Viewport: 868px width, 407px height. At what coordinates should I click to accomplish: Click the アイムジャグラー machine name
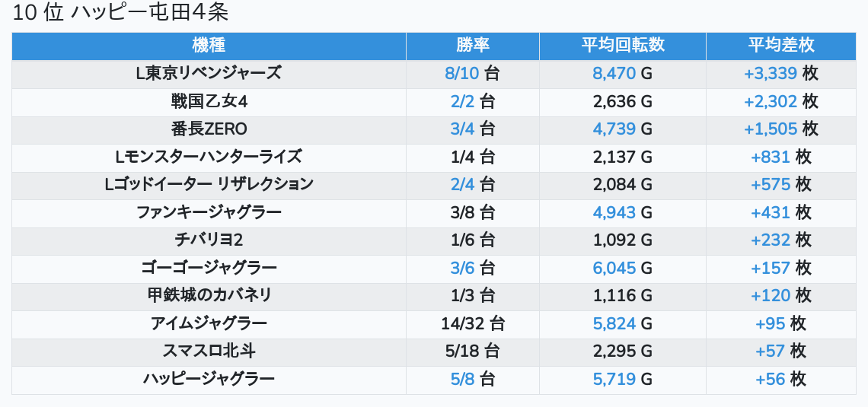click(209, 323)
